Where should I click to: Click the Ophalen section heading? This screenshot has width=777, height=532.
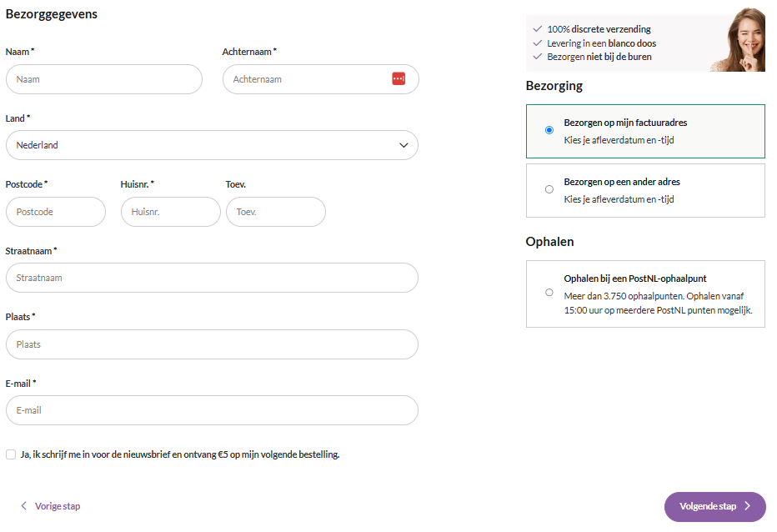[x=549, y=242]
